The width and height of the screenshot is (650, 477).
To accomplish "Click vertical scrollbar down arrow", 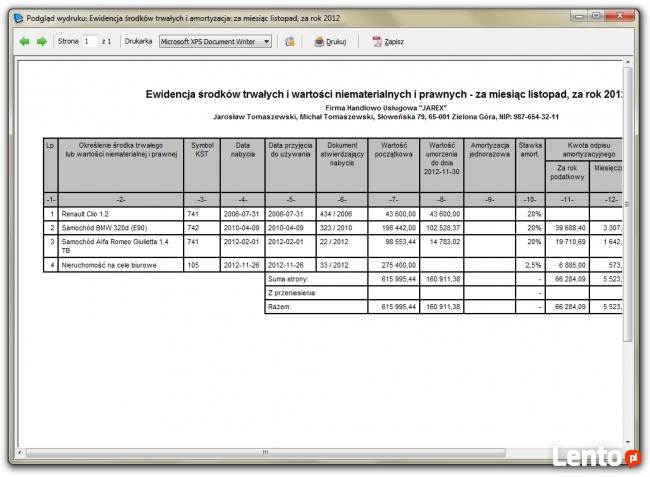I will (x=628, y=442).
